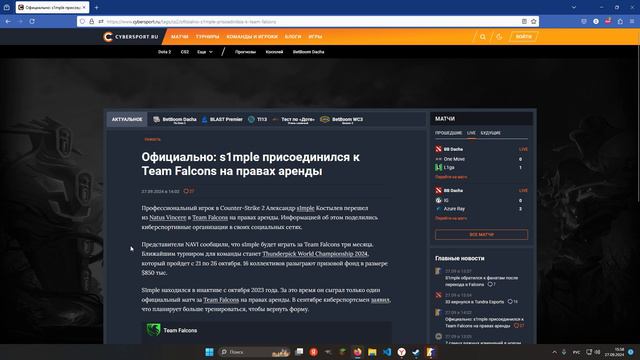Click the L1ga team row
Viewport: 640px width, 360px height.
point(481,167)
